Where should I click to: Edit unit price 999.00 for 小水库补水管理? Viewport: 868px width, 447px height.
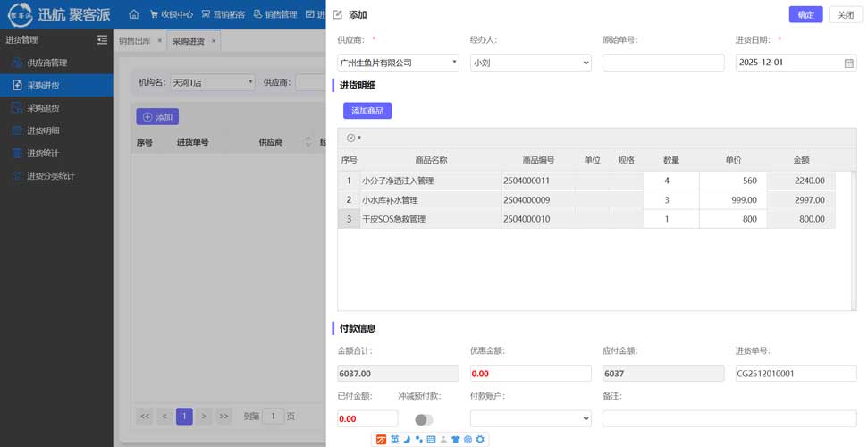tap(733, 200)
